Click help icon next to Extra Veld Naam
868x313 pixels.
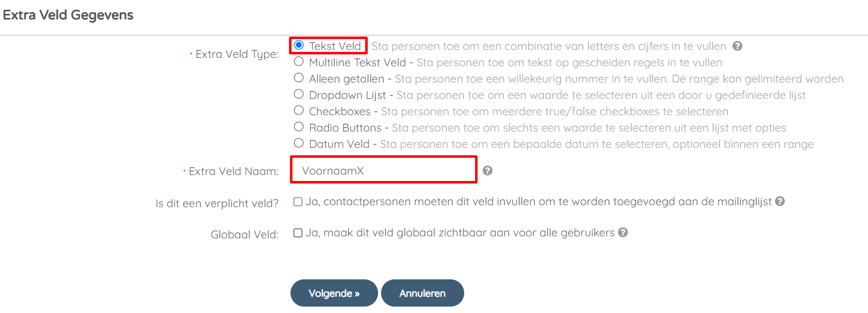coord(487,171)
